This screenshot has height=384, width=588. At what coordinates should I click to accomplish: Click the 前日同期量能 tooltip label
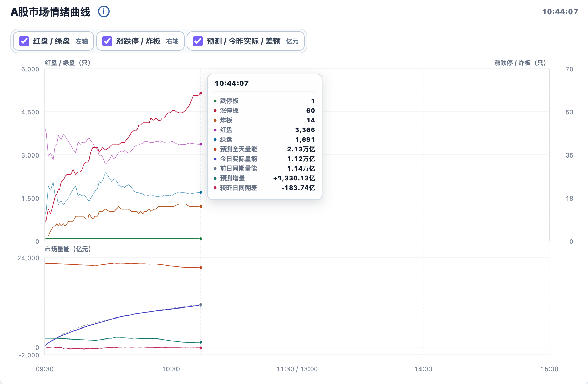point(239,169)
